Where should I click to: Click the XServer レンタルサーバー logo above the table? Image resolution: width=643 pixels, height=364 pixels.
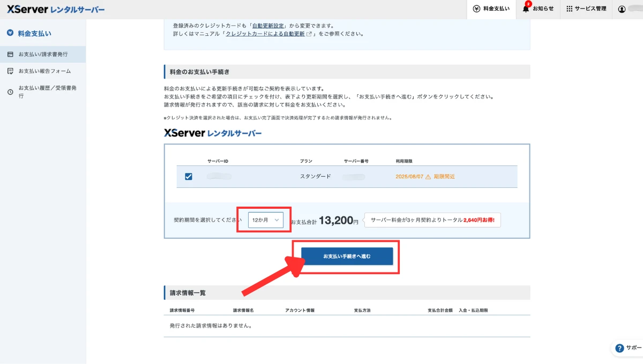point(213,133)
